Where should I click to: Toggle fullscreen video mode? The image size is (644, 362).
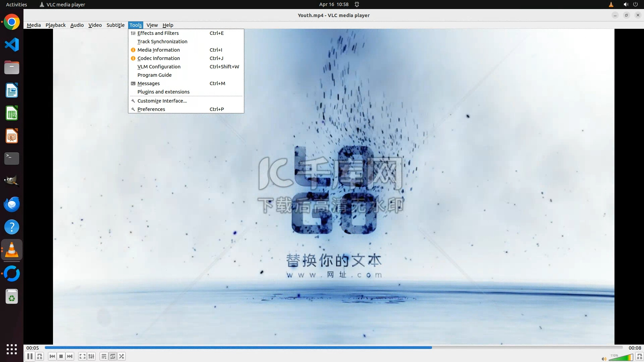[82, 356]
